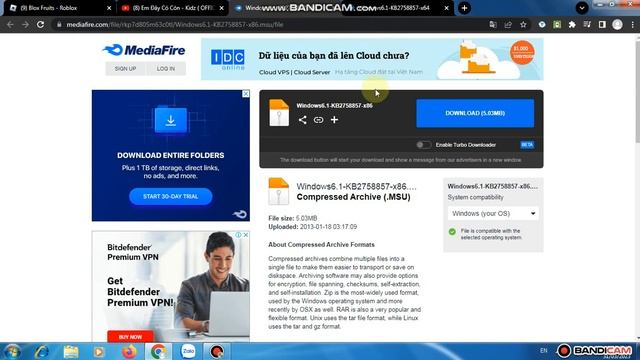Click the Download (5.03MB) button
Screen dimensions: 640x360
tap(475, 113)
